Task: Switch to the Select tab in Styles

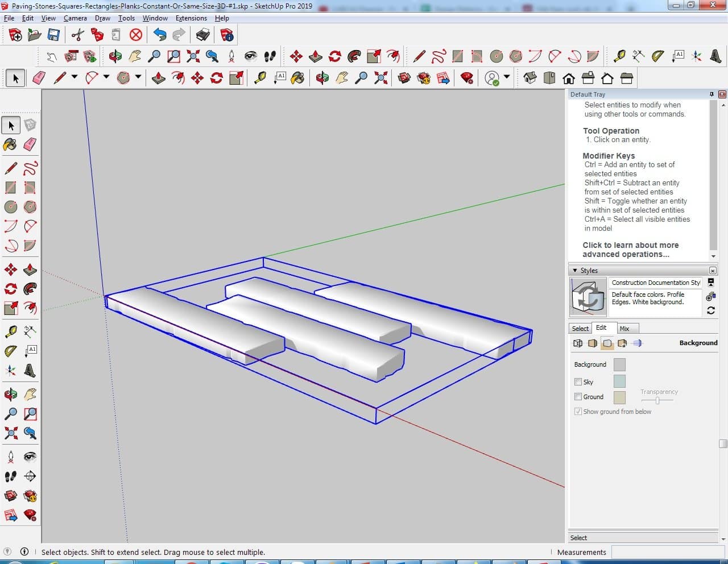Action: [580, 329]
